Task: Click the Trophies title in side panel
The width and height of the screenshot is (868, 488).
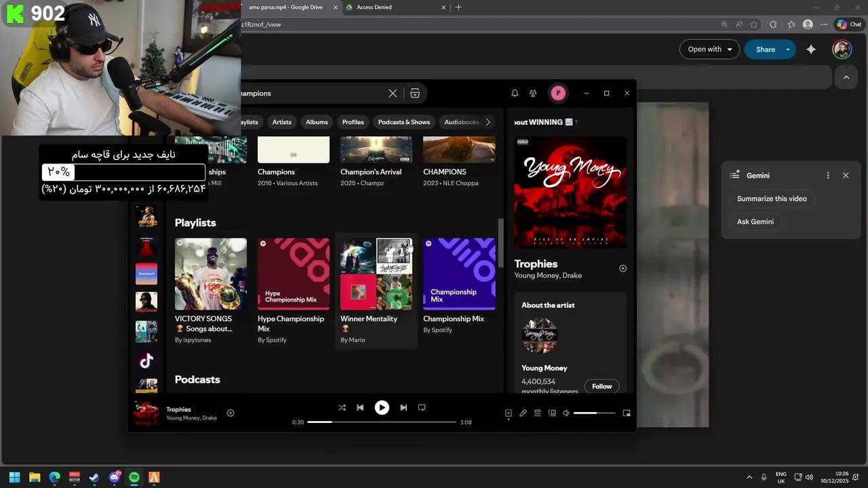Action: [x=536, y=264]
